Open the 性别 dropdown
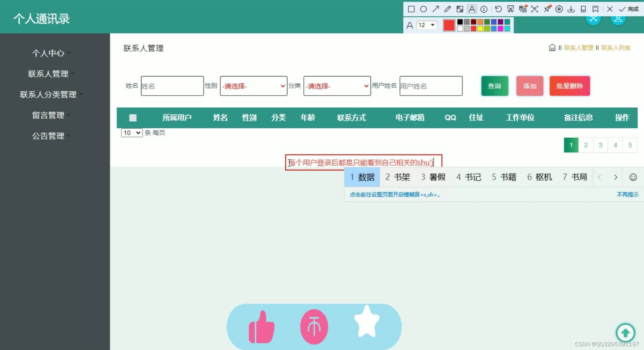Screen dimensions: 644x350 (x=253, y=86)
